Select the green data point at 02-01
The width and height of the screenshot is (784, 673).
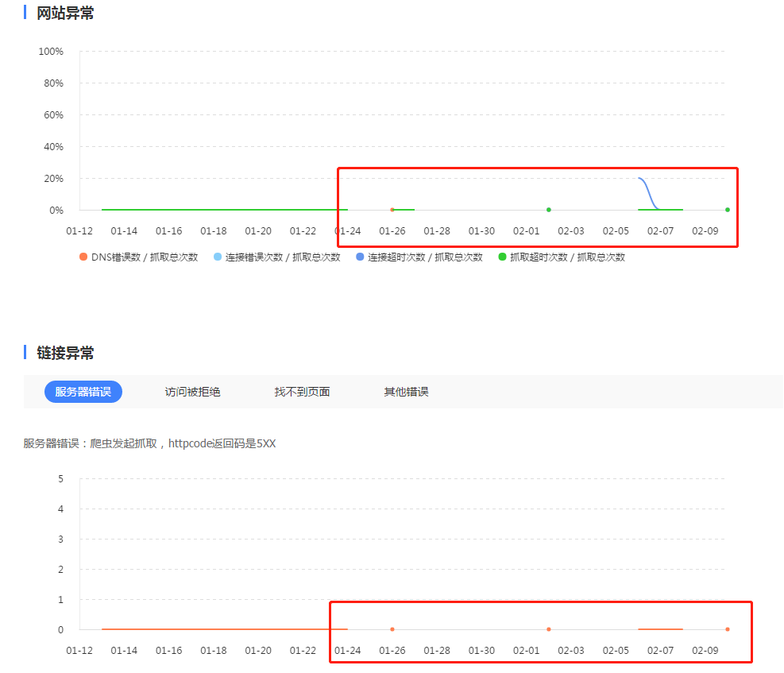click(x=549, y=210)
